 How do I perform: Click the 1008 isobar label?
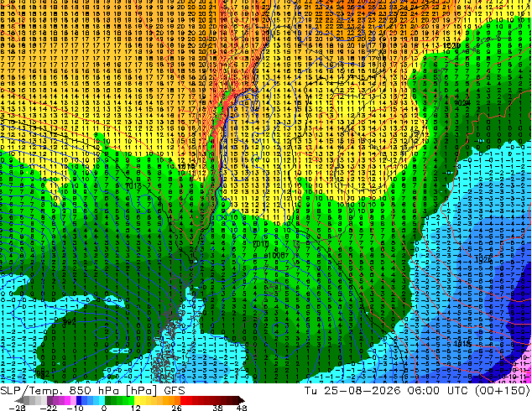pos(276,255)
